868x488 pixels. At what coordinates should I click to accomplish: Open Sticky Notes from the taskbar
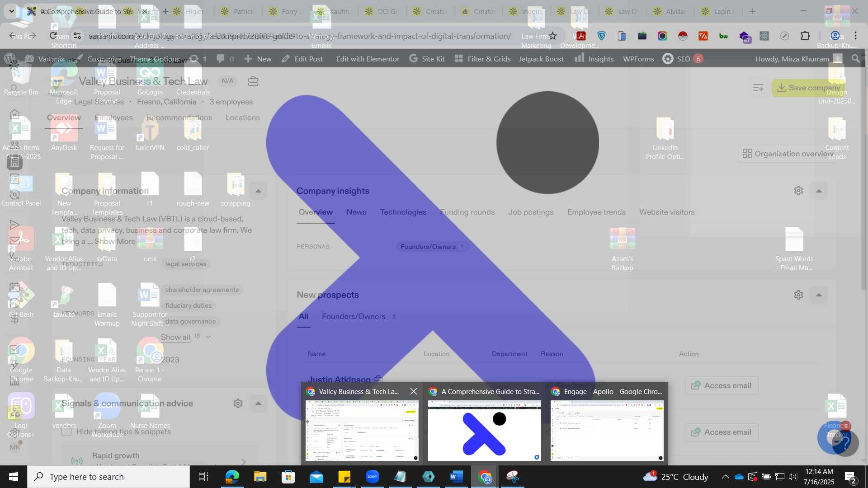click(344, 477)
